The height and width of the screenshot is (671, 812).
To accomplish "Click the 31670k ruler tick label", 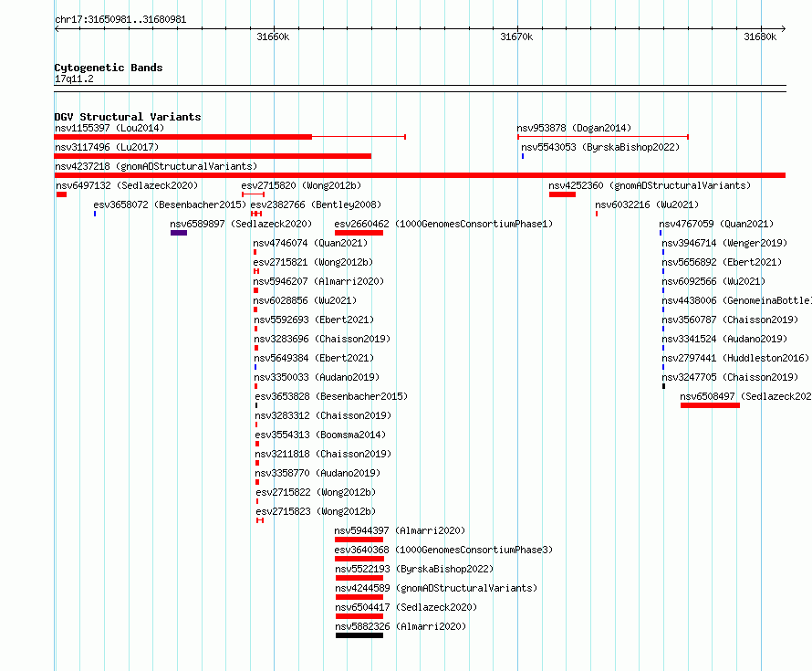I will pyautogui.click(x=516, y=37).
